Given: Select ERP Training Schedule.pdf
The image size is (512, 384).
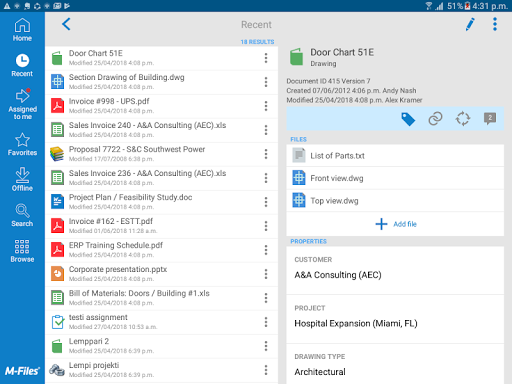Looking at the screenshot, I should (x=161, y=250).
